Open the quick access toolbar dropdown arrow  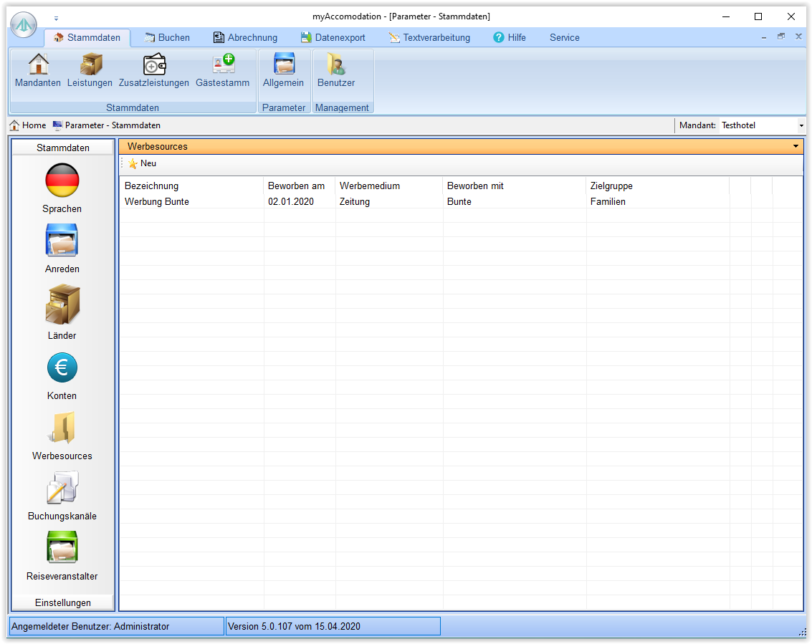tap(57, 18)
